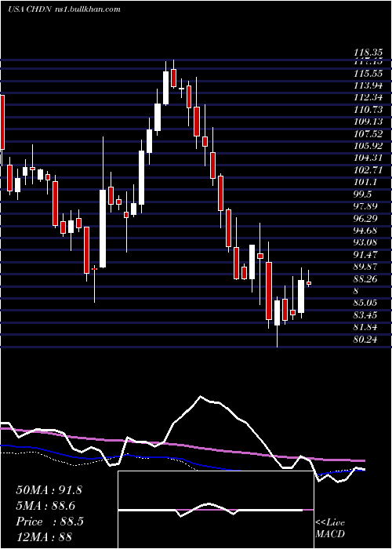Select the 101.1 price level label
Viewport: 392px width, 549px height.
click(x=365, y=182)
